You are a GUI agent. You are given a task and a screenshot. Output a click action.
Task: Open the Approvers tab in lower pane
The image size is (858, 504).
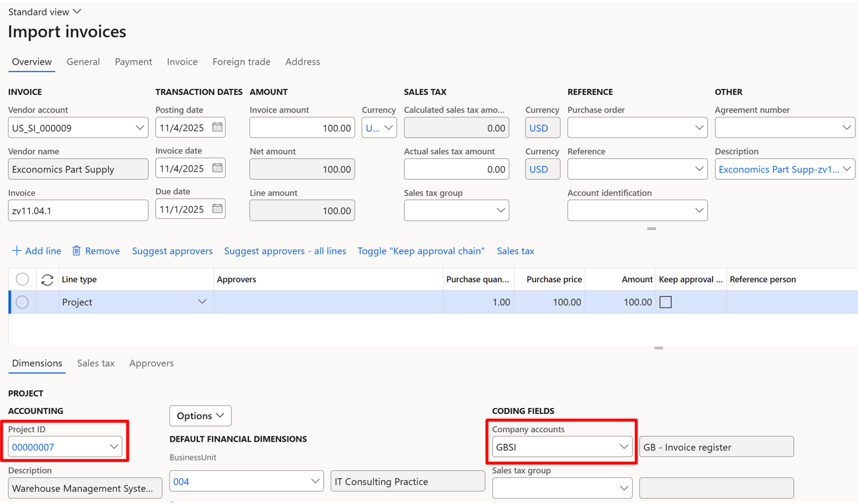coord(151,363)
